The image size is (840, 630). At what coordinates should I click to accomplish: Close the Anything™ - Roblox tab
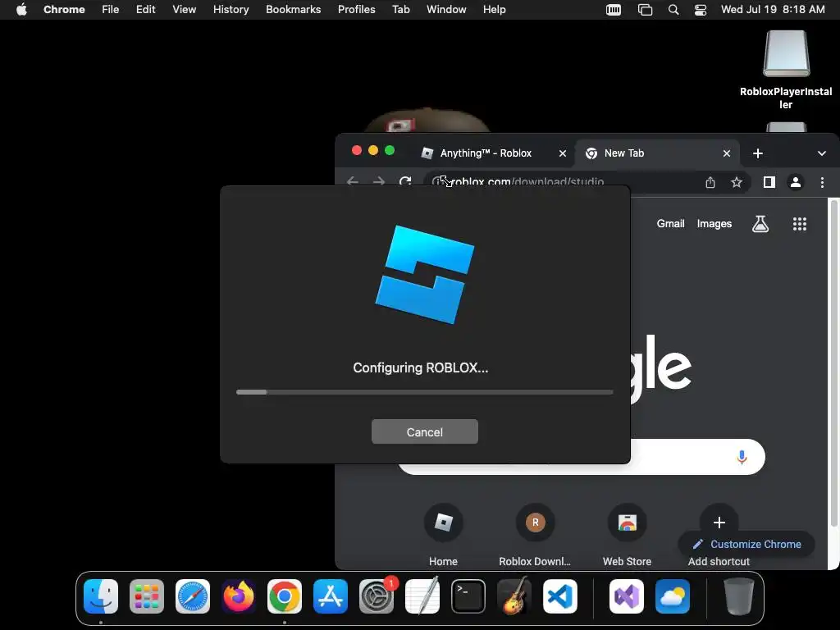coord(563,153)
